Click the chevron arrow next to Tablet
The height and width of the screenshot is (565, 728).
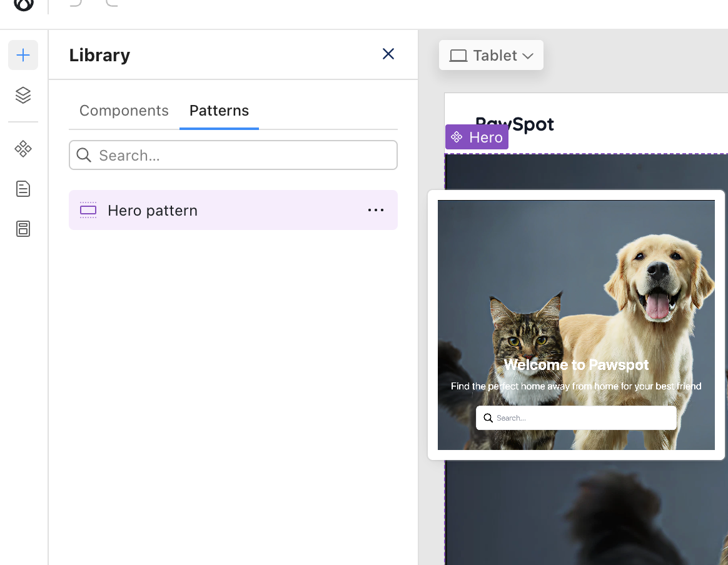528,56
